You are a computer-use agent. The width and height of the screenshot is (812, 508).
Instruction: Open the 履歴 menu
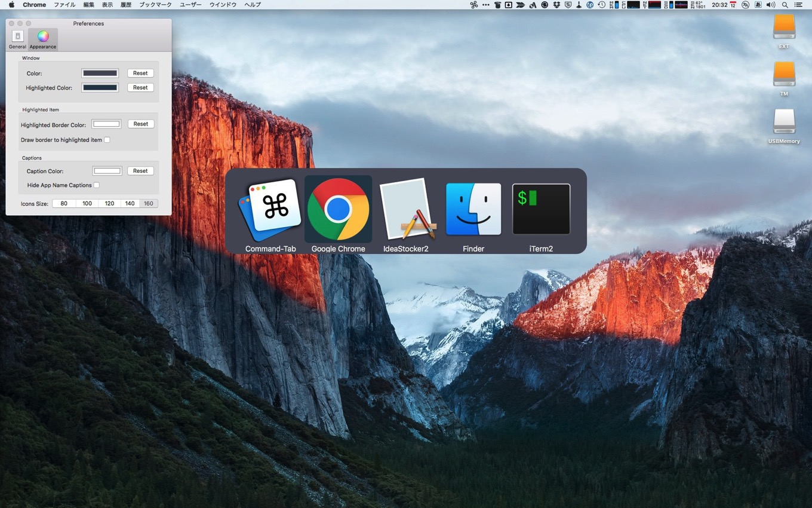(x=126, y=5)
